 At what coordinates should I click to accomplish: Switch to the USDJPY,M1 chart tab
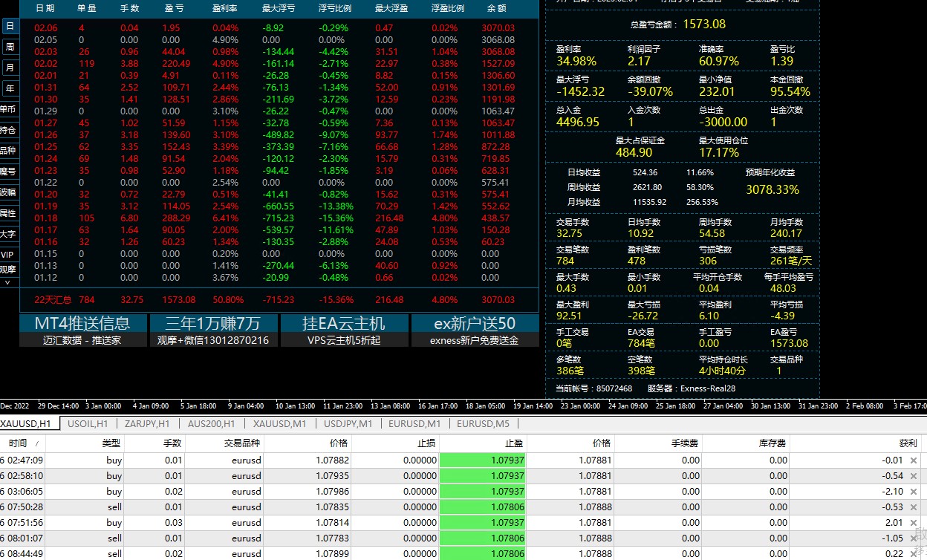(348, 423)
